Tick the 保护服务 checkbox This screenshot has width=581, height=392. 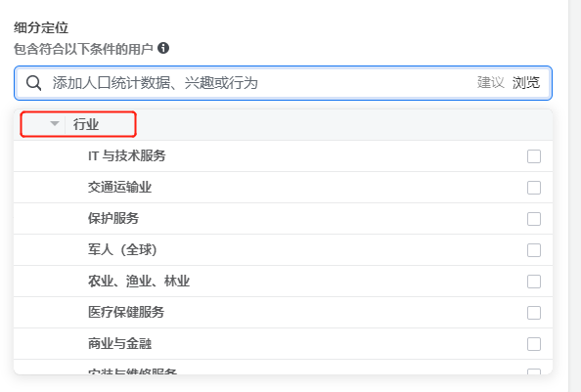534,219
